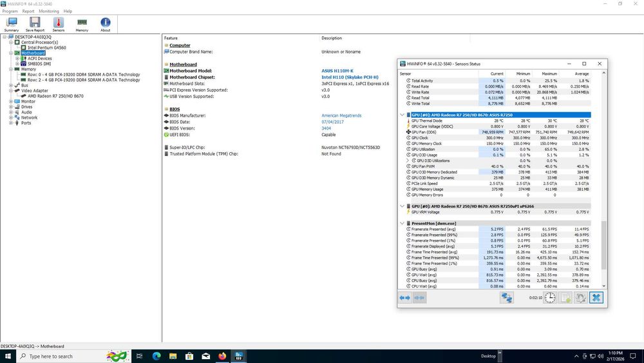Collapse the DESKTOP-4A0IQ3Q root node
Screen dimensions: 644x363
point(5,37)
